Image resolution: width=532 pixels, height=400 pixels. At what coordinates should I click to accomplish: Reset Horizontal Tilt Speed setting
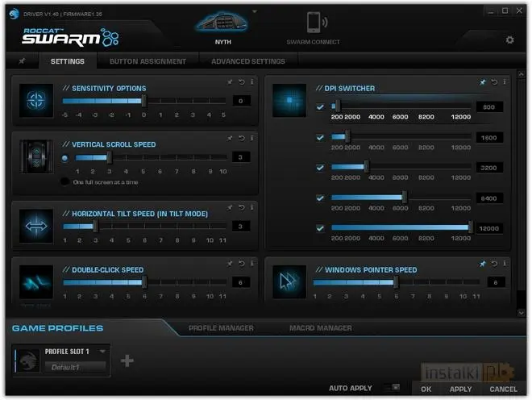[x=241, y=207]
